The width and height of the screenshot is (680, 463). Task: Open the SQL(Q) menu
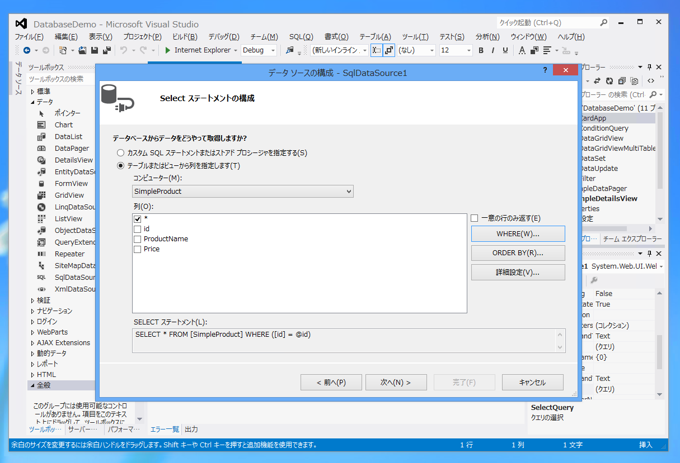pos(301,37)
